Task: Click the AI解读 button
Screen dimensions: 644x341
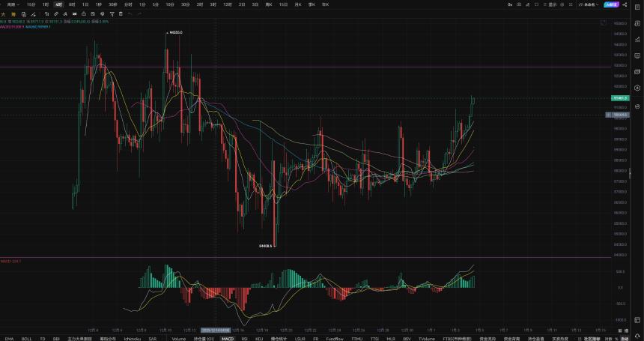Action: [x=611, y=4]
